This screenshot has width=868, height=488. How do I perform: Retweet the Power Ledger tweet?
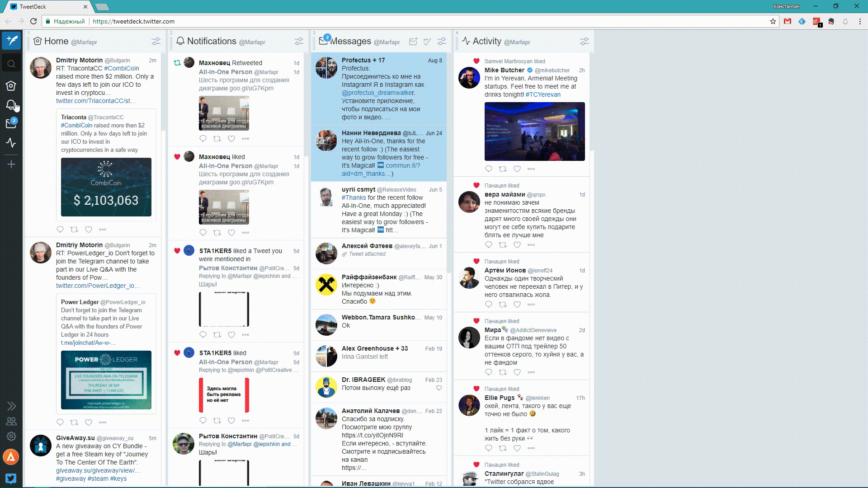[74, 422]
